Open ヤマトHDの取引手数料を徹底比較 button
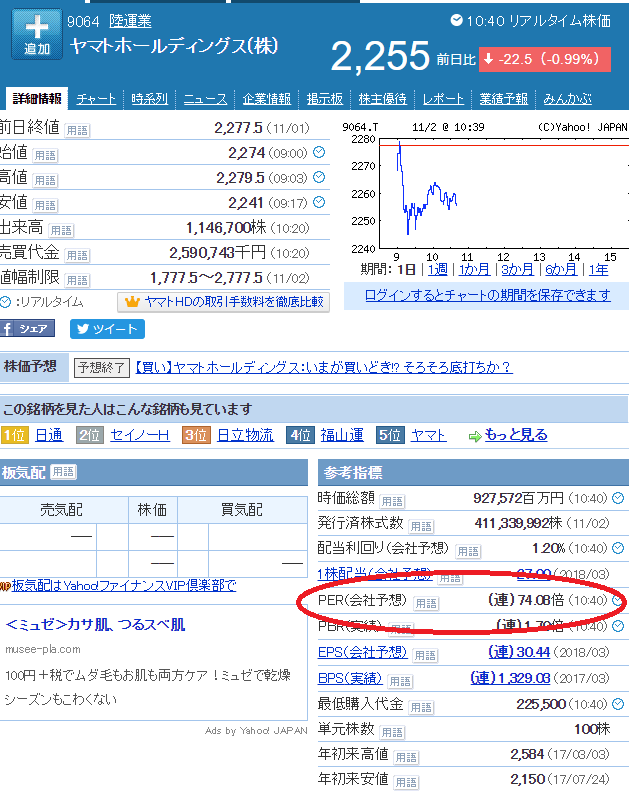The image size is (629, 791). coord(223,302)
